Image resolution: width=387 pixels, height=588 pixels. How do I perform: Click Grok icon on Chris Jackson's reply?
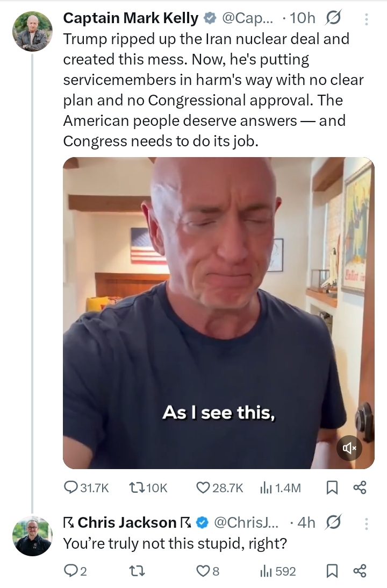334,522
